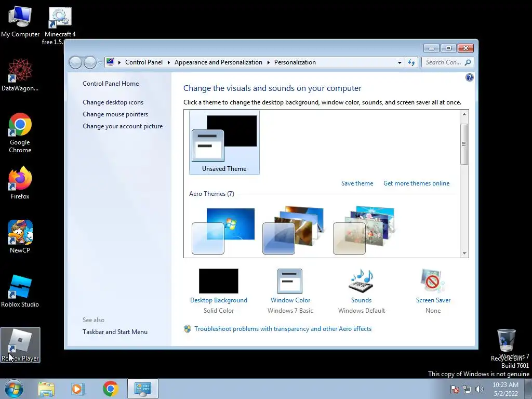Select the Google Chrome desktop shortcut
532x399 pixels.
(20, 132)
